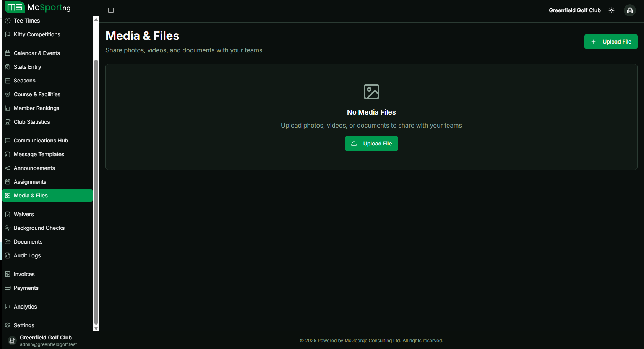
Task: Switch to Communications Hub
Action: [x=41, y=141]
